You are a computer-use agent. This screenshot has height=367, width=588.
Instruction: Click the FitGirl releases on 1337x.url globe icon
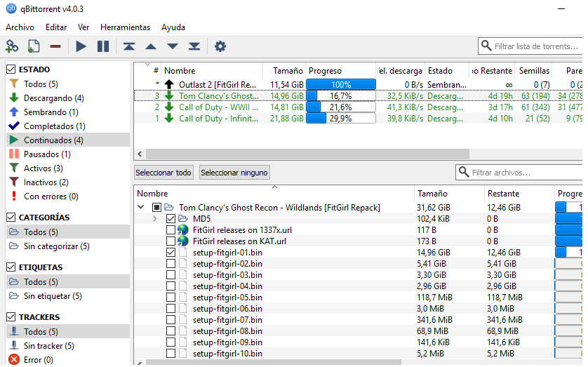[183, 229]
